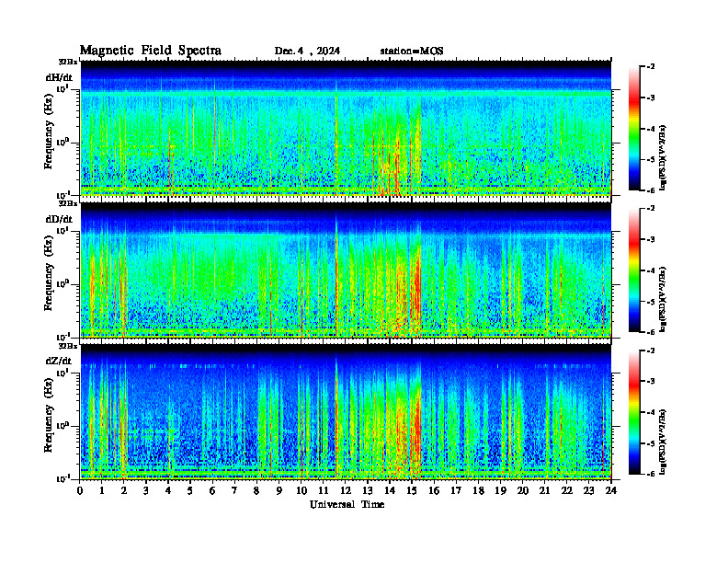Click the hour 10 tick label
The height and width of the screenshot is (563, 728).
301,491
